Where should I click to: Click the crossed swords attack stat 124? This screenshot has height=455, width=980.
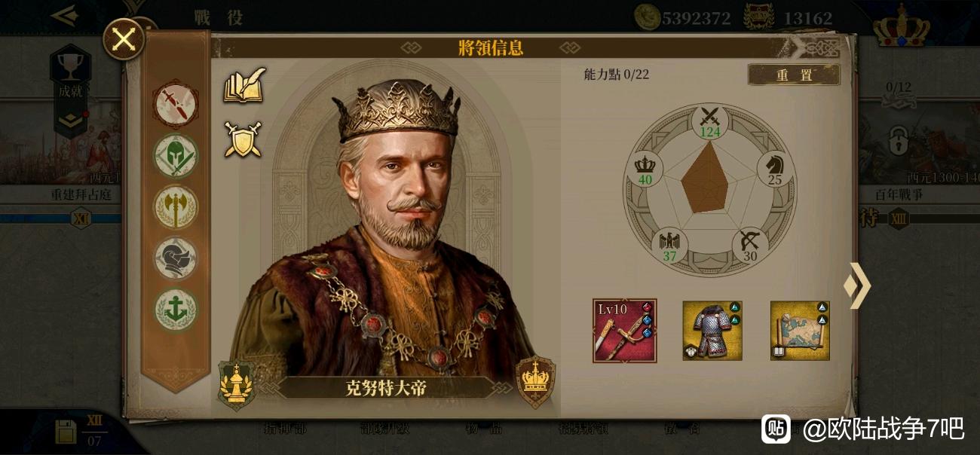[x=710, y=122]
